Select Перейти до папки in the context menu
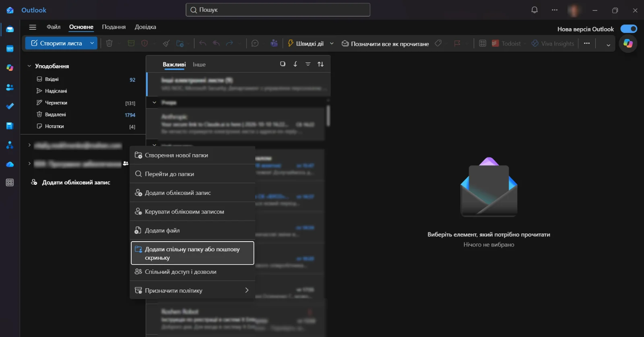644x337 pixels. [192, 174]
